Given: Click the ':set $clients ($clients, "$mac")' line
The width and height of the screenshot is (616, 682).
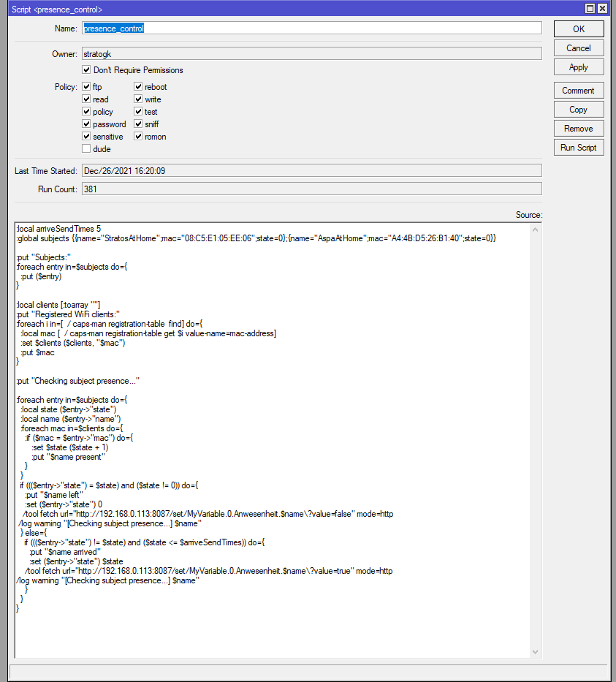Looking at the screenshot, I should [x=73, y=343].
